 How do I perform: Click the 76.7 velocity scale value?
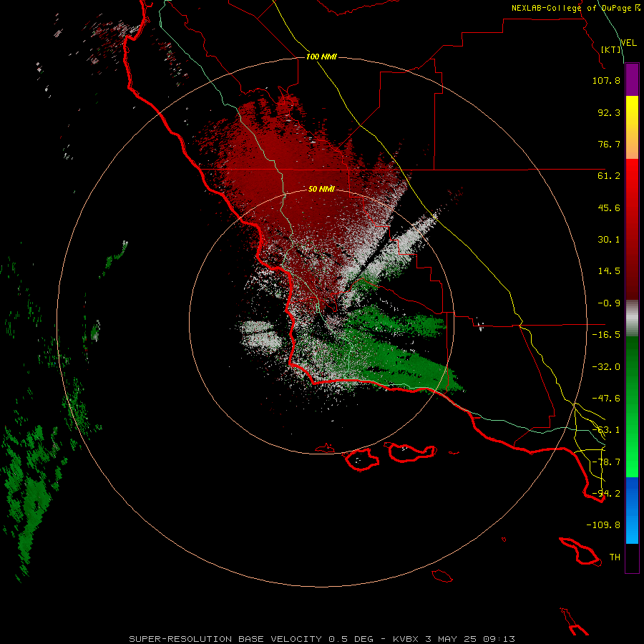609,144
